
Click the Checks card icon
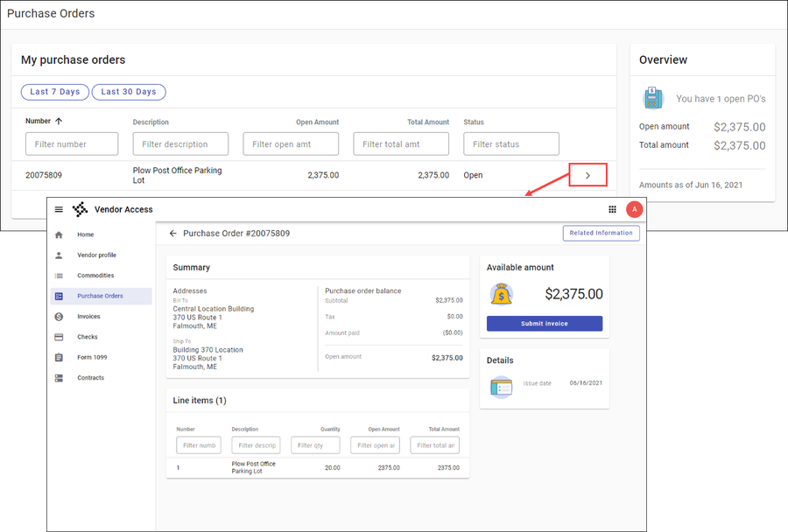point(59,337)
